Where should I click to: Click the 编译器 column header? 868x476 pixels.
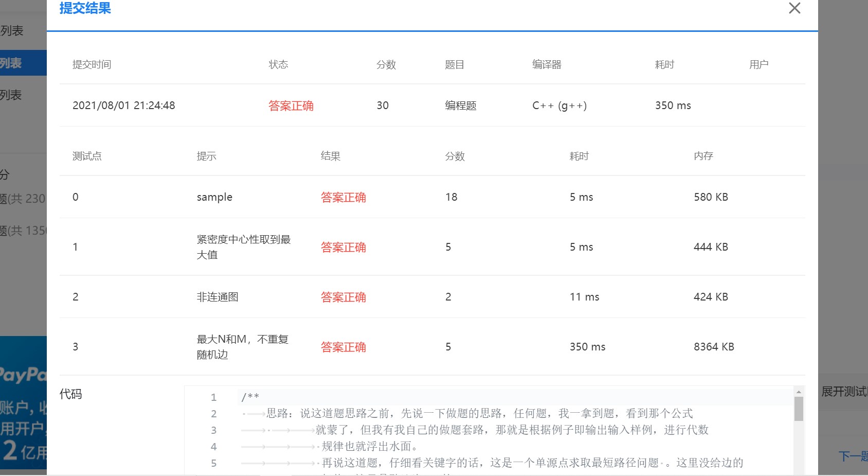click(547, 64)
